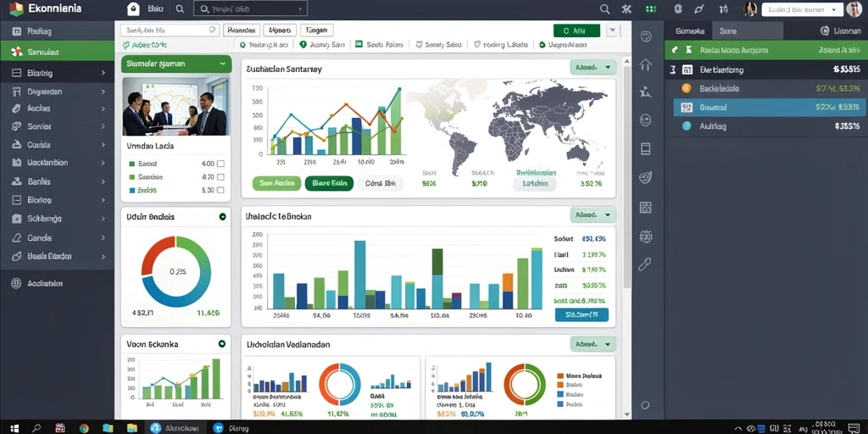Click the dashboard's vertical scrollbar

pyautogui.click(x=626, y=177)
